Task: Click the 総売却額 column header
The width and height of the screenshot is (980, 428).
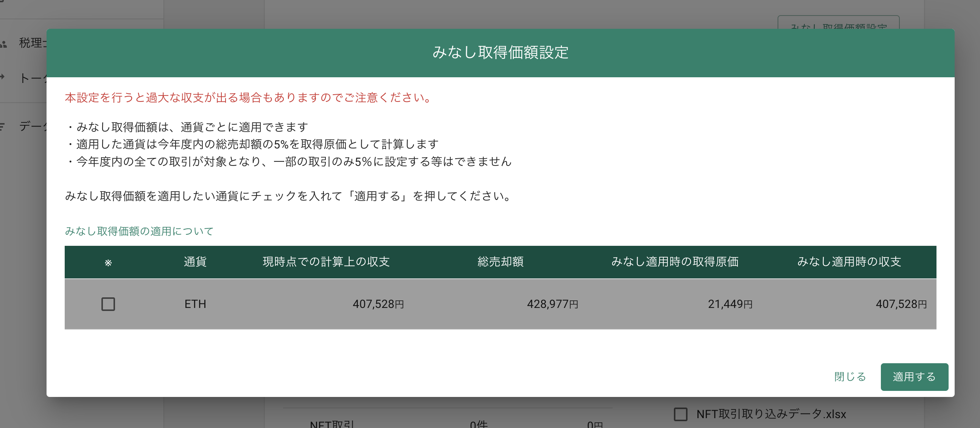Action: coord(500,262)
